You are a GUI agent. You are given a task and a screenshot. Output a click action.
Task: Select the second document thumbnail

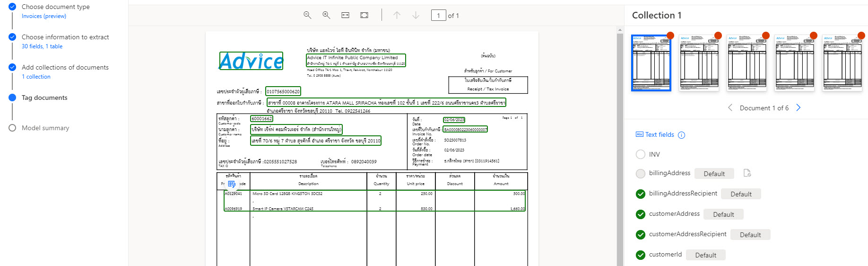pyautogui.click(x=699, y=62)
